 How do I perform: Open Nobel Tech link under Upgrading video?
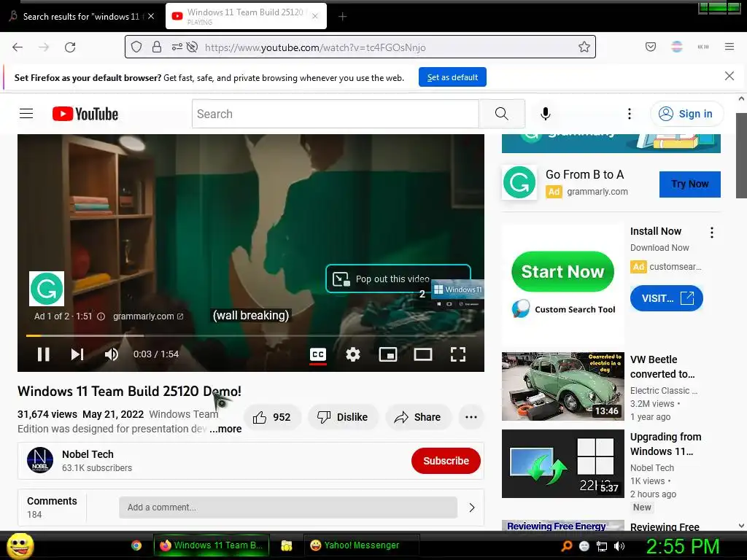pos(651,467)
